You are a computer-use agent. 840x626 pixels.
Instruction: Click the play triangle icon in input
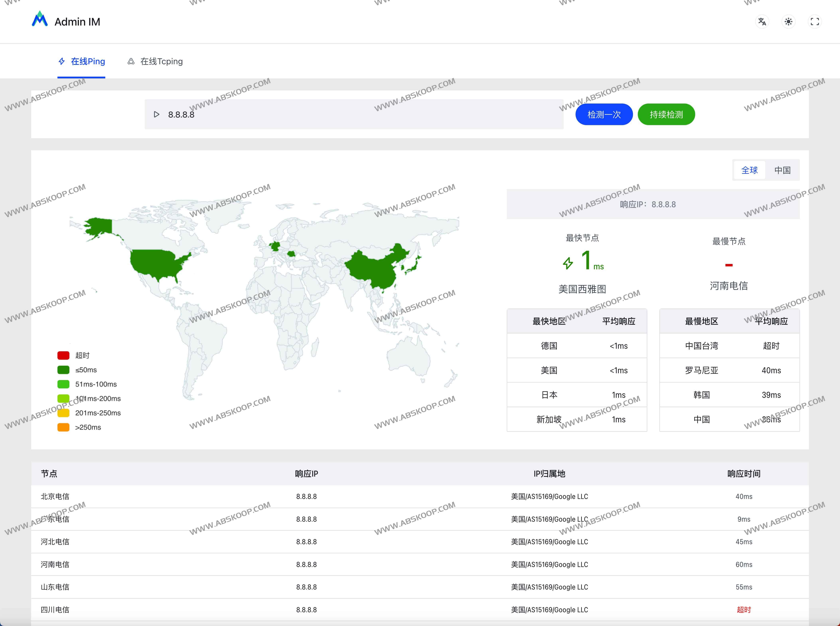coord(156,115)
